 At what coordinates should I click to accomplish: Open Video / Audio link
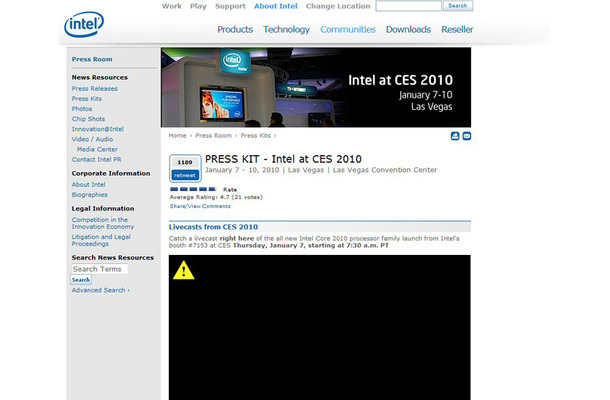click(x=92, y=139)
